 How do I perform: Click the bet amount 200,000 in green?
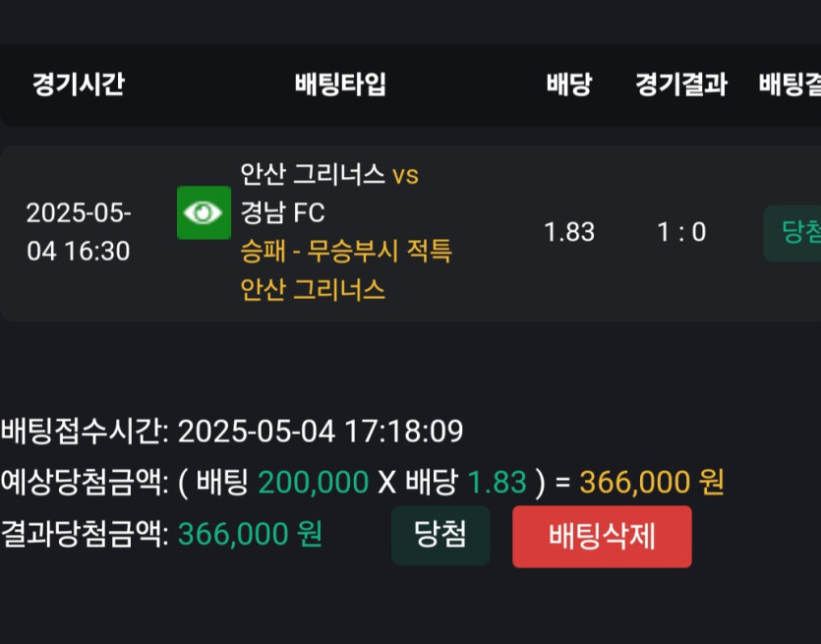pos(313,482)
